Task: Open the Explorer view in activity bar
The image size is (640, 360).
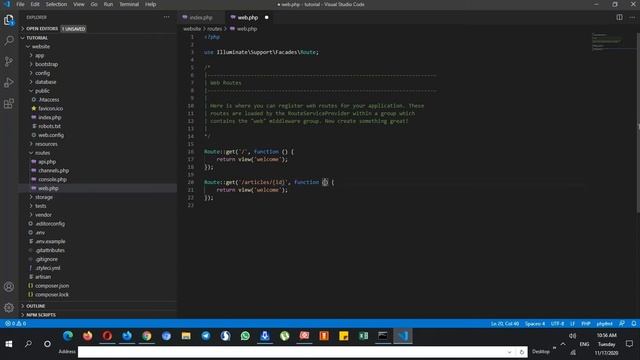Action: click(x=9, y=20)
